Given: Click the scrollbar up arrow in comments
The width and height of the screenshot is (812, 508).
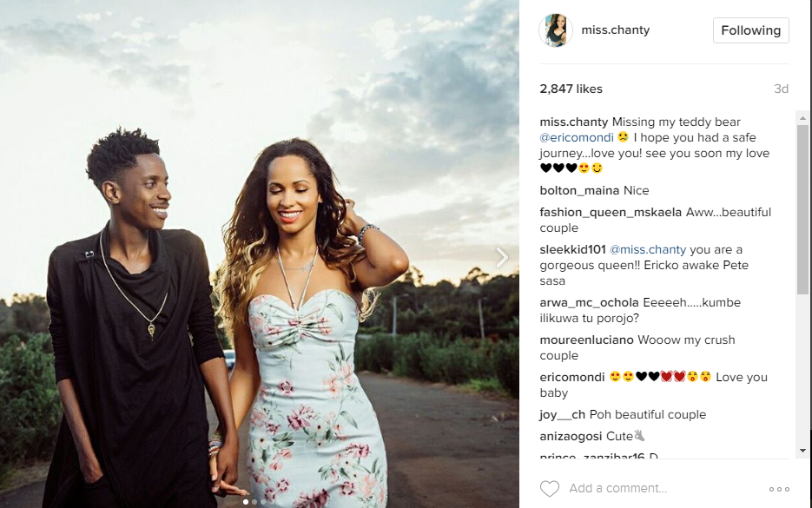Looking at the screenshot, I should (802, 118).
